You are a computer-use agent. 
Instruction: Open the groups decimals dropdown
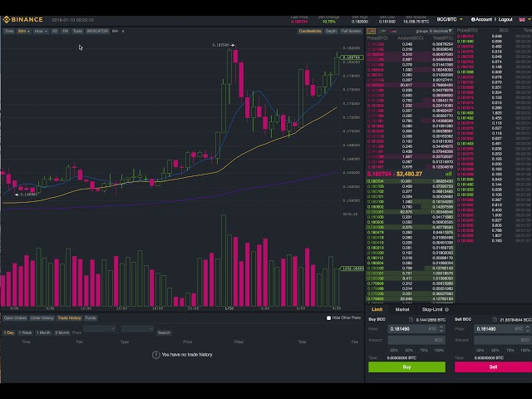434,32
